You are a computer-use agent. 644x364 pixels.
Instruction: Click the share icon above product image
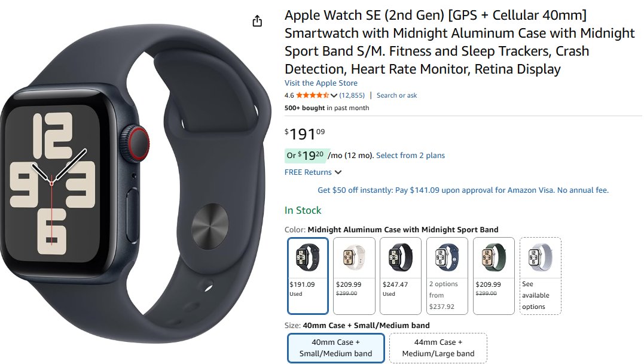pos(257,21)
